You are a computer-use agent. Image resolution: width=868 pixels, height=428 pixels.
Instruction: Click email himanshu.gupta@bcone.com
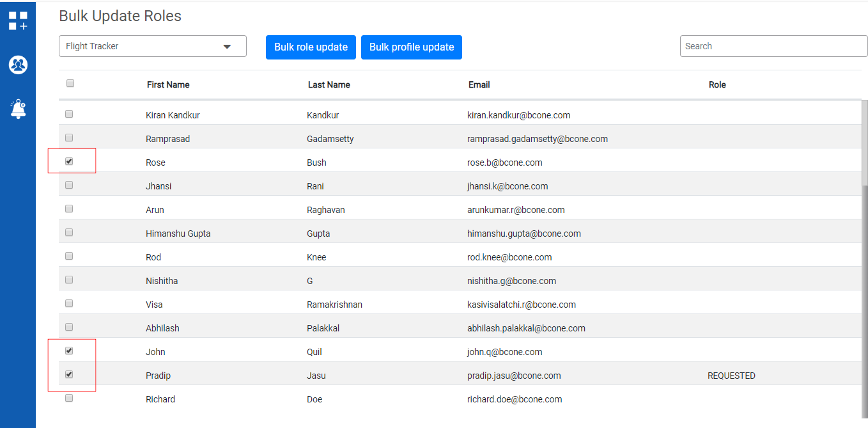[x=524, y=234]
